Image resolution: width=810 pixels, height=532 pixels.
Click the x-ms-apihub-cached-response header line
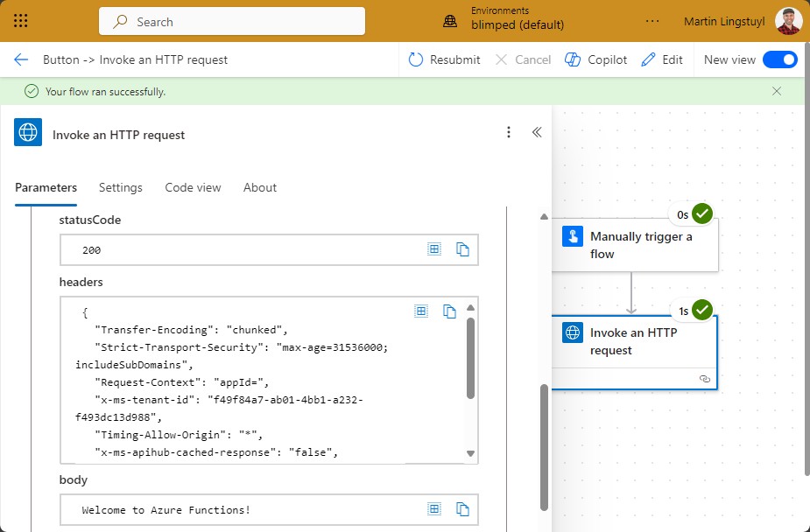coord(216,452)
